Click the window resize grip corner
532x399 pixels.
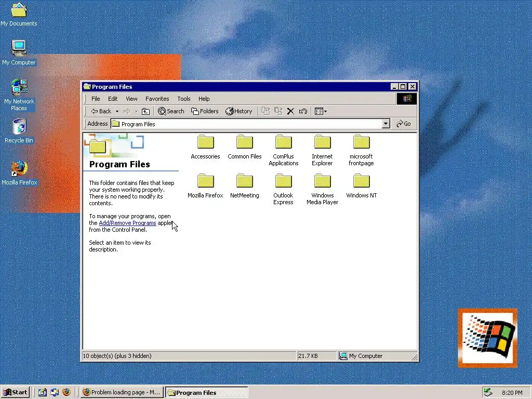click(x=414, y=356)
